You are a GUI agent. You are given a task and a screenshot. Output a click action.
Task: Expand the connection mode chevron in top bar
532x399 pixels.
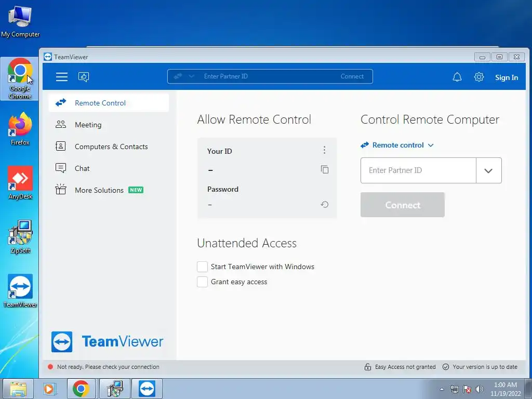tap(191, 76)
